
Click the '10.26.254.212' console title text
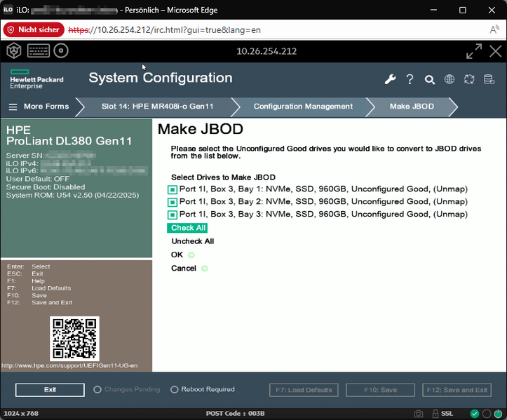pyautogui.click(x=266, y=51)
